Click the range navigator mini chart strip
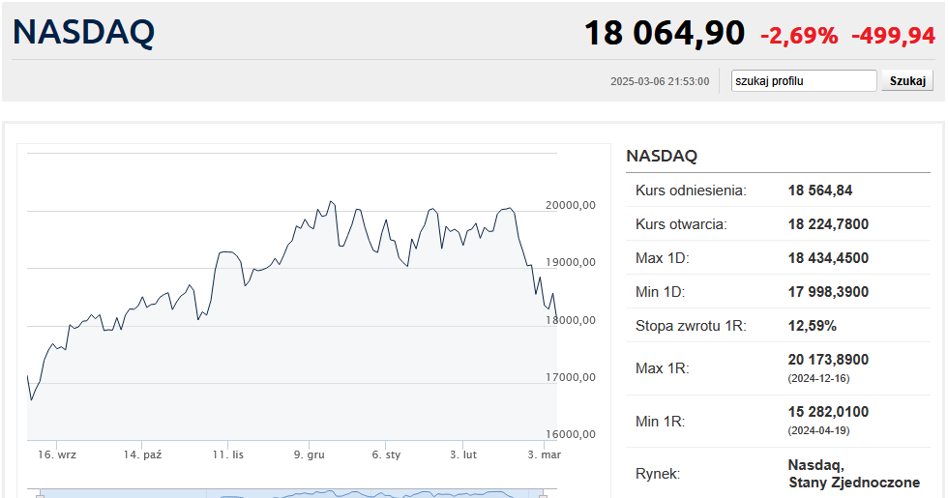 point(290,493)
